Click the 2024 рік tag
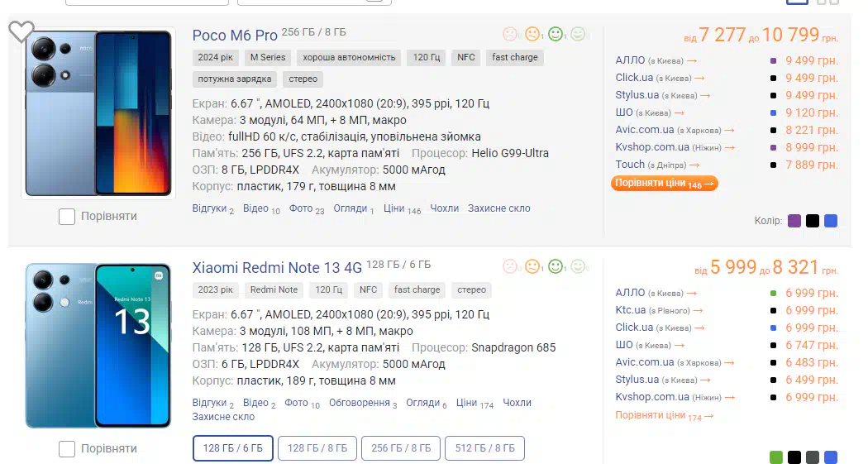Viewport: 868px width, 464px height. [x=215, y=58]
